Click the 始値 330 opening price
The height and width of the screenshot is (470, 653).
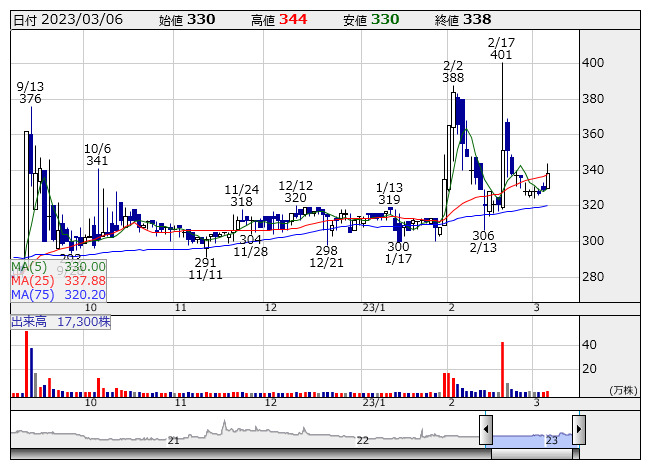tap(186, 20)
